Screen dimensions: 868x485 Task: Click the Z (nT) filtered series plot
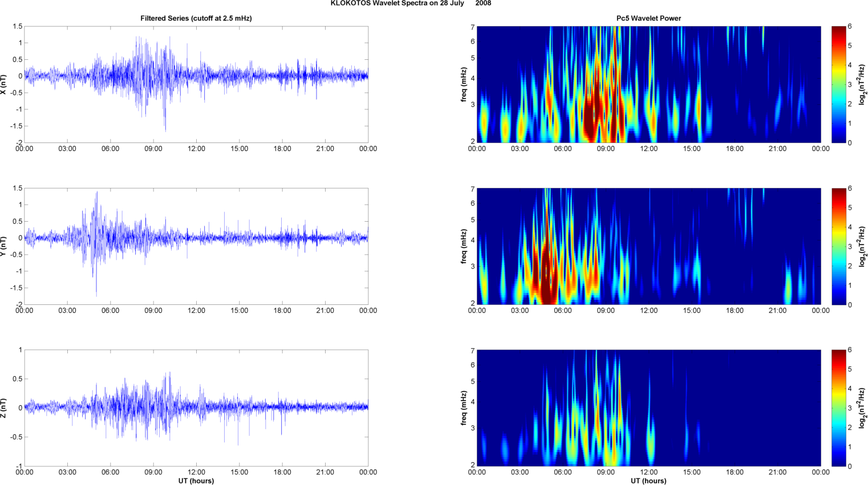pyautogui.click(x=196, y=408)
